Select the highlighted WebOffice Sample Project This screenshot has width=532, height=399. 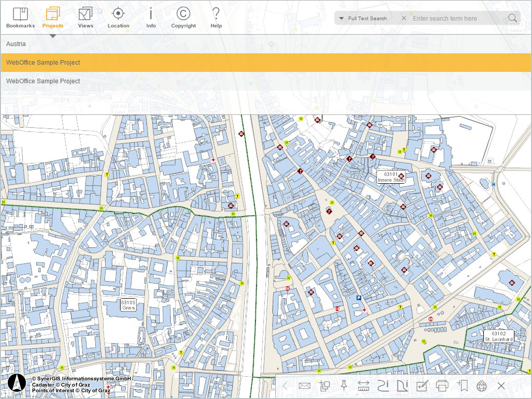pyautogui.click(x=43, y=62)
